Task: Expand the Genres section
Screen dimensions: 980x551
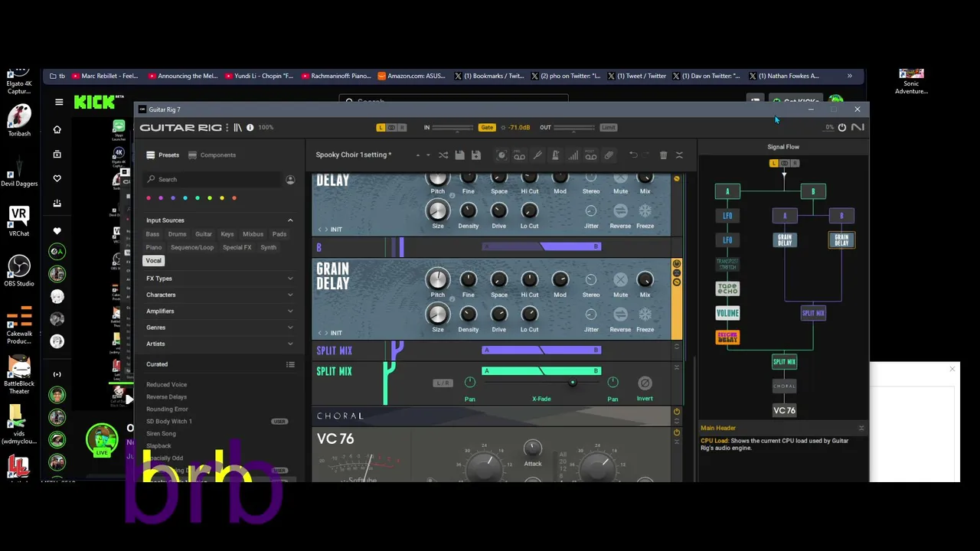Action: (x=290, y=328)
